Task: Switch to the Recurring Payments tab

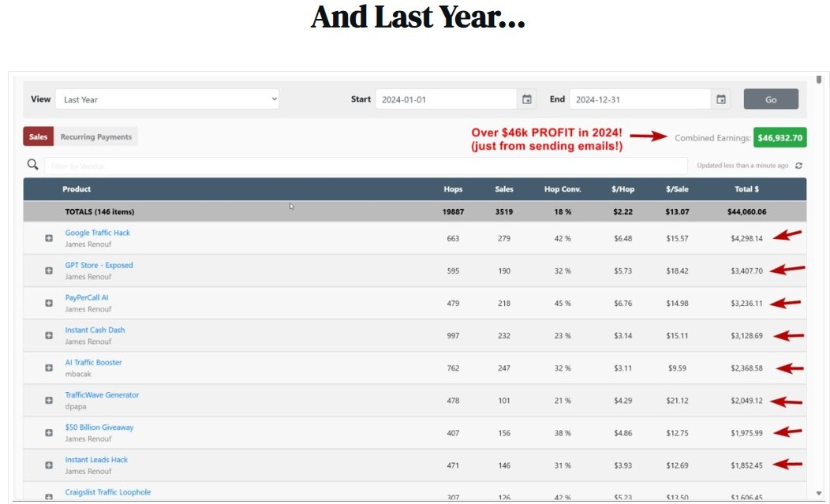Action: [x=95, y=136]
